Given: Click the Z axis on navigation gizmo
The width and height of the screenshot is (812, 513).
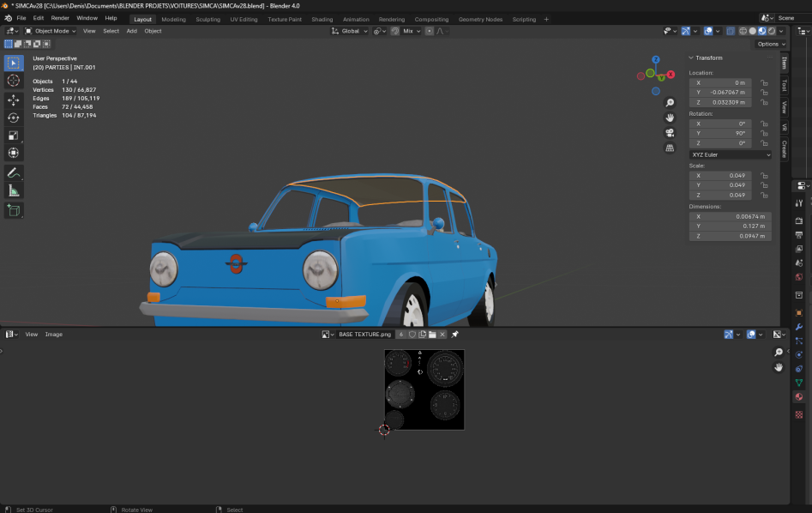Looking at the screenshot, I should point(656,59).
